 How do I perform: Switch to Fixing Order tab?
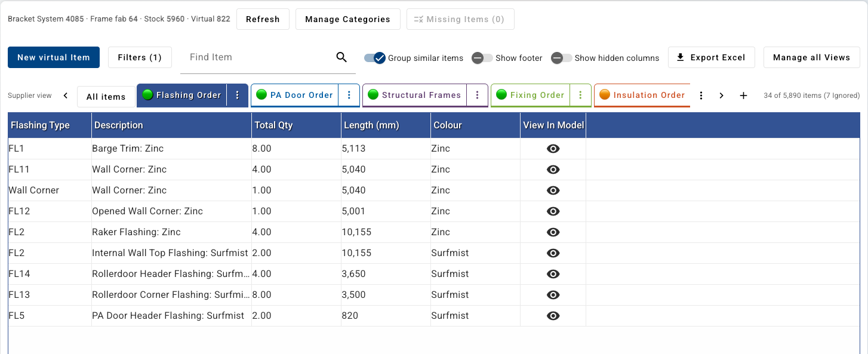[x=530, y=95]
